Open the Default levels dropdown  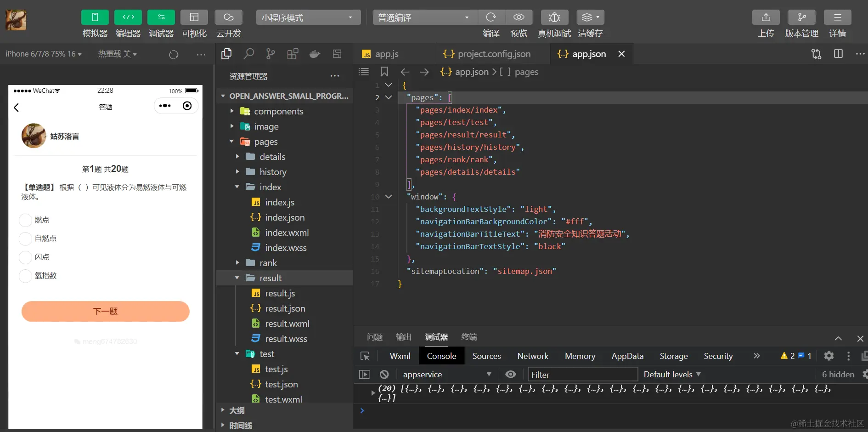(x=672, y=375)
